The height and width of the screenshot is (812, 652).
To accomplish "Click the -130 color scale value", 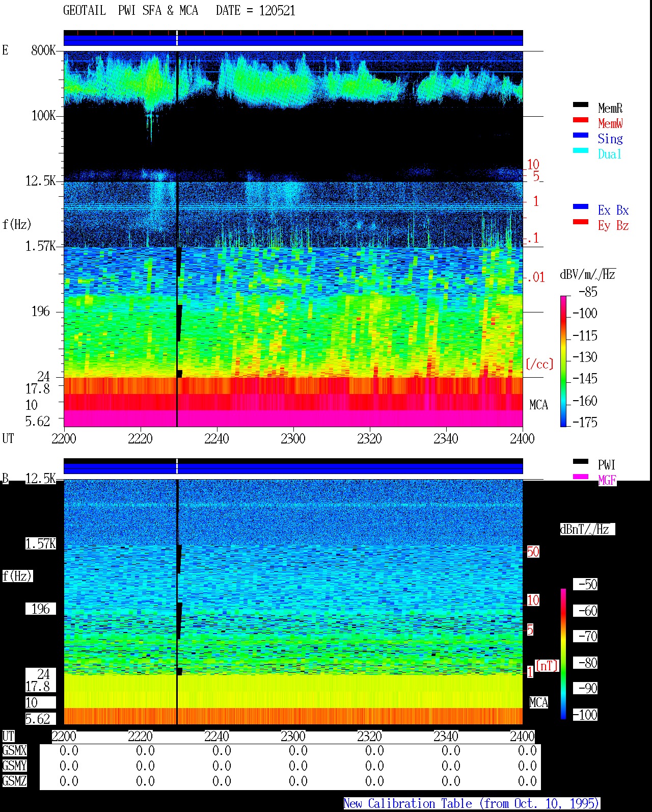I will click(x=585, y=357).
